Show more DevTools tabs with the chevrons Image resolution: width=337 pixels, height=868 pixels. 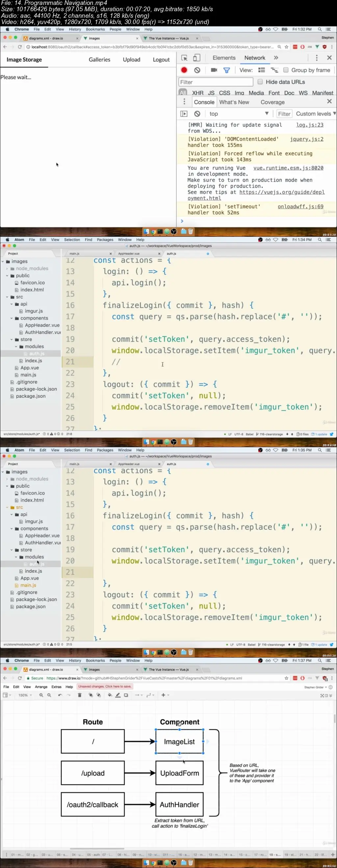point(276,58)
